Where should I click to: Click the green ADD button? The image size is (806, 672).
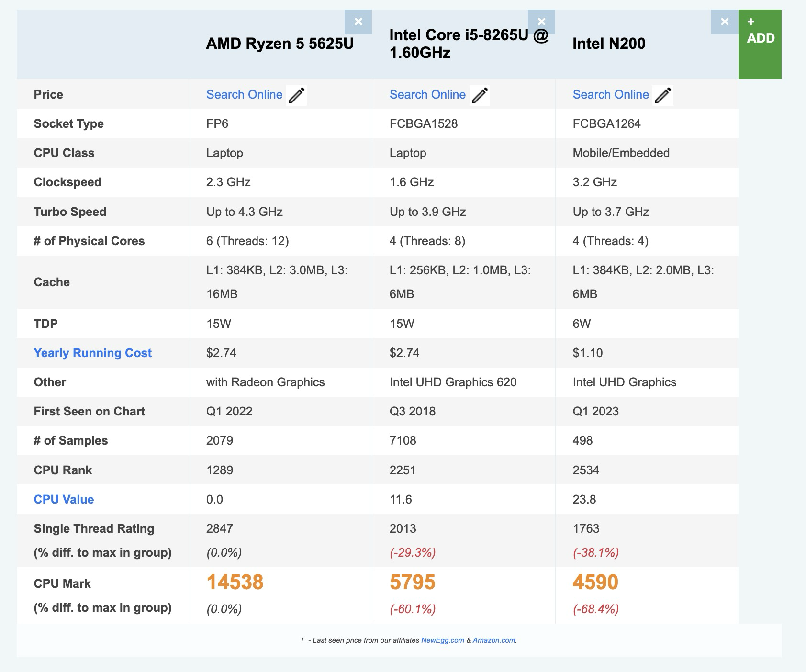coord(760,45)
